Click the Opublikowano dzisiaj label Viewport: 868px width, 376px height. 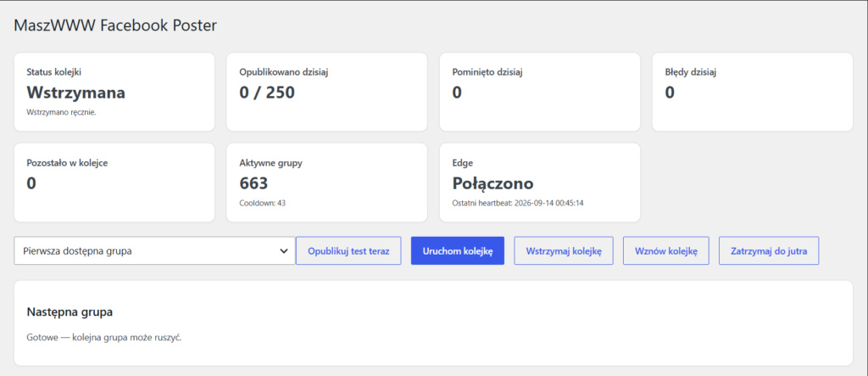pyautogui.click(x=285, y=71)
